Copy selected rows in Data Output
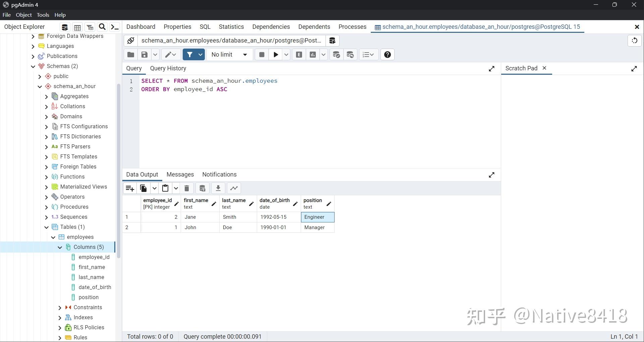This screenshot has width=644, height=342. 143,188
